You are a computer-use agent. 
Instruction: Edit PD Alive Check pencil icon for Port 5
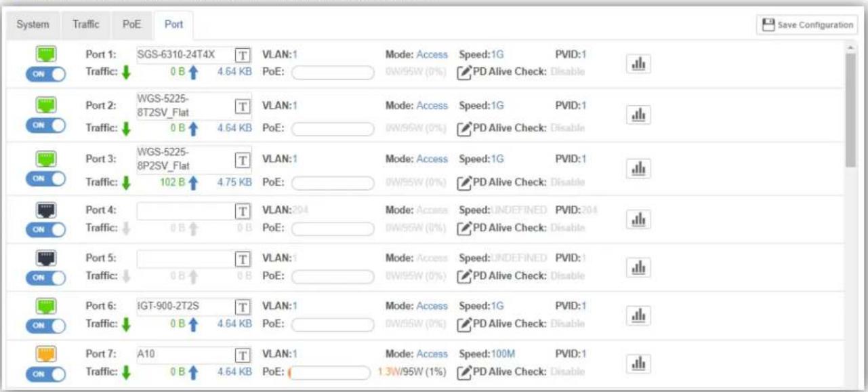464,276
